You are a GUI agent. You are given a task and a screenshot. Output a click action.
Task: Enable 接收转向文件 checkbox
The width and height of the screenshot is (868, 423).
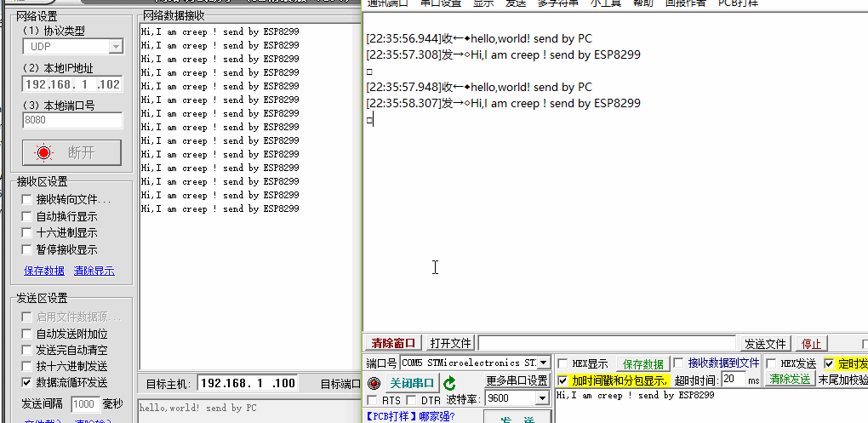(26, 199)
